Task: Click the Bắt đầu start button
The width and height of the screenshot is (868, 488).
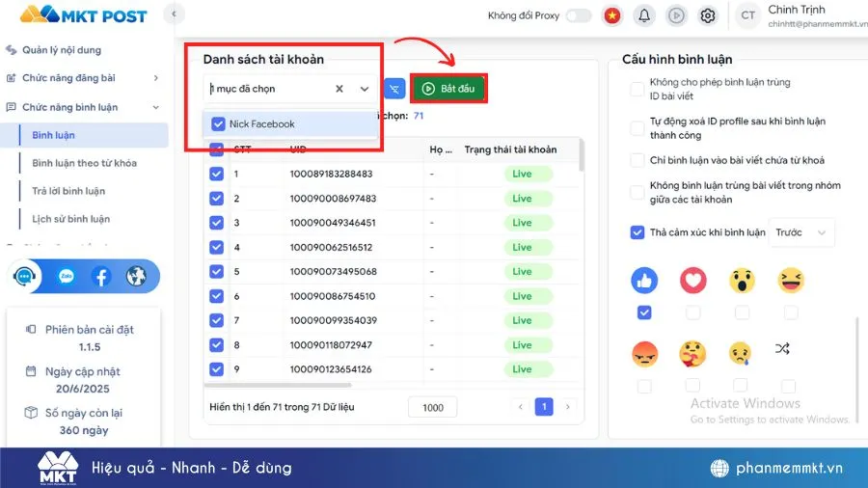Action: (x=448, y=89)
